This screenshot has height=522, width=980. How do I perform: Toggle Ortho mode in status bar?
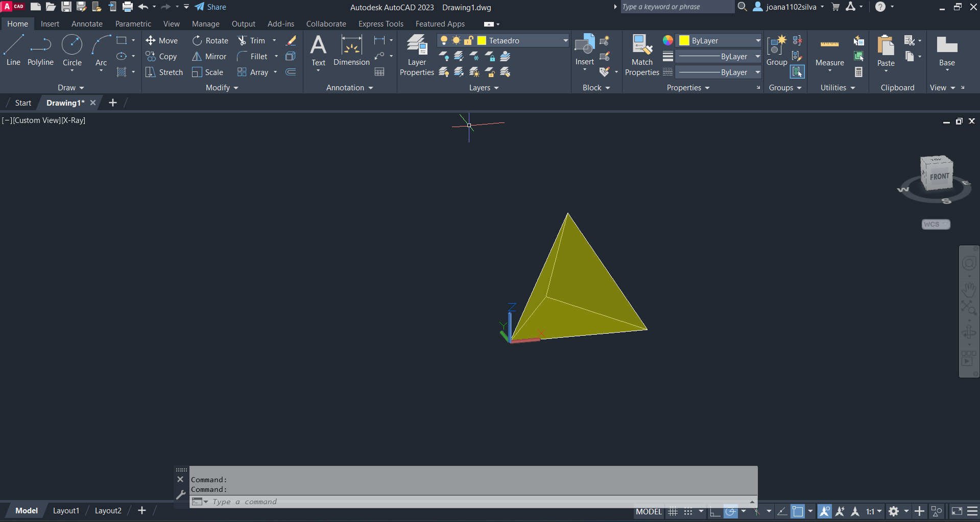tap(715, 511)
